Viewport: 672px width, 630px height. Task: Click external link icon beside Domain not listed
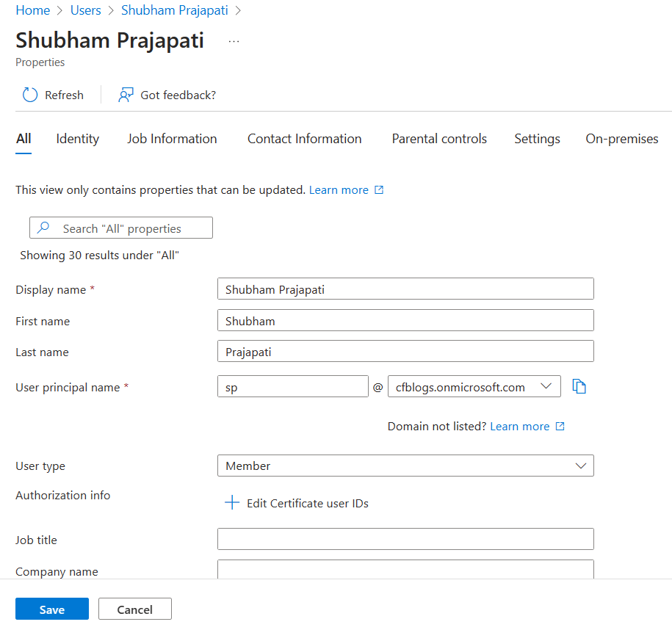(x=560, y=426)
